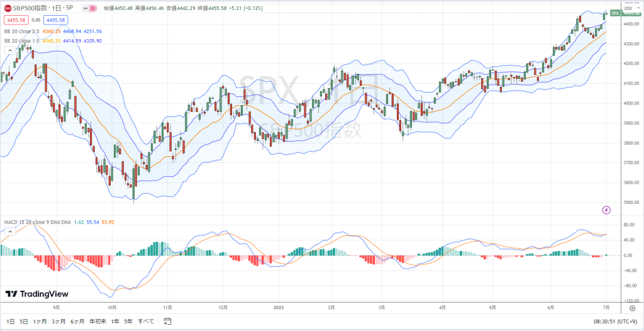The width and height of the screenshot is (644, 331).
Task: Open the go-to-date calendar icon
Action: tap(167, 321)
